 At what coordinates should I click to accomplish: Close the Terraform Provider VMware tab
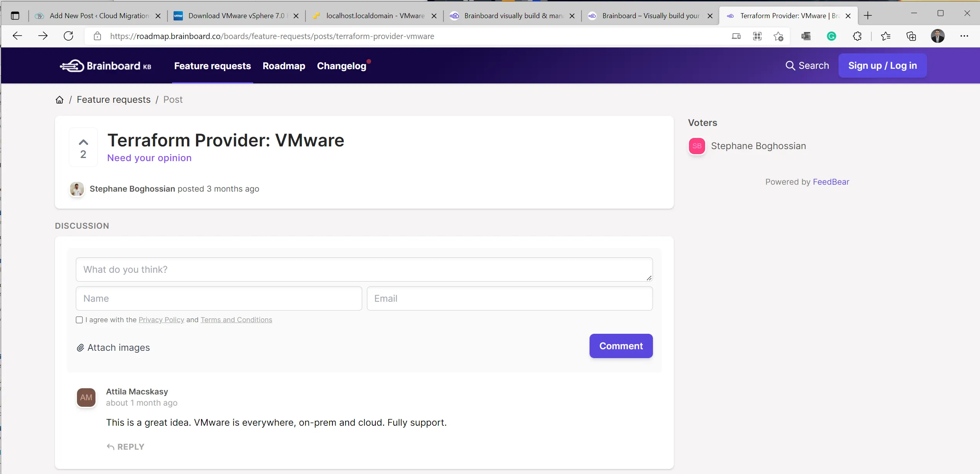(848, 16)
